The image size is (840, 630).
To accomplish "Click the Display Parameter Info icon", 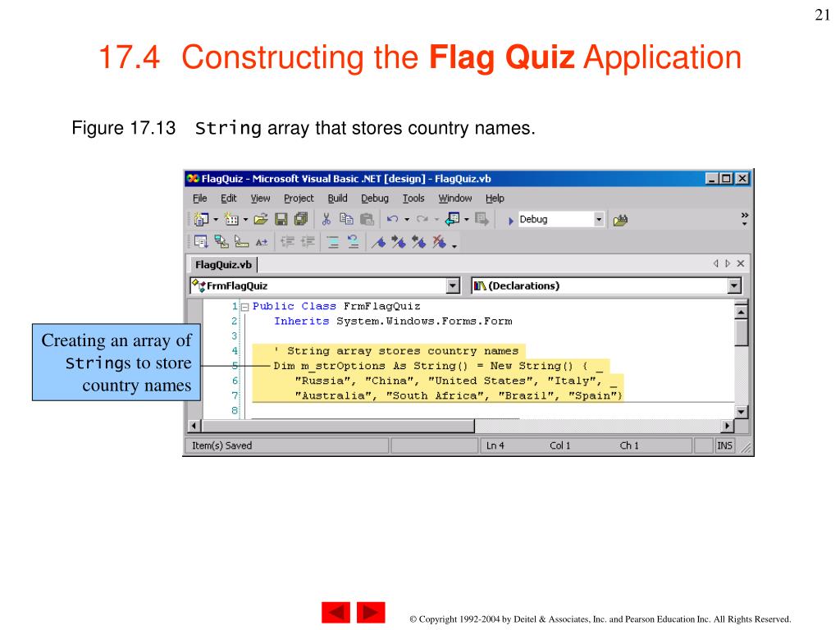I will tap(221, 242).
